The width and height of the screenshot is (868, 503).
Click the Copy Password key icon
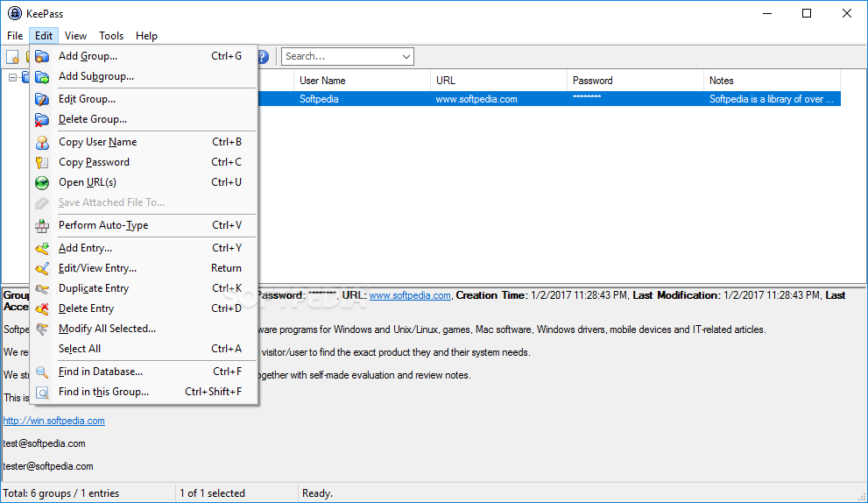click(42, 162)
